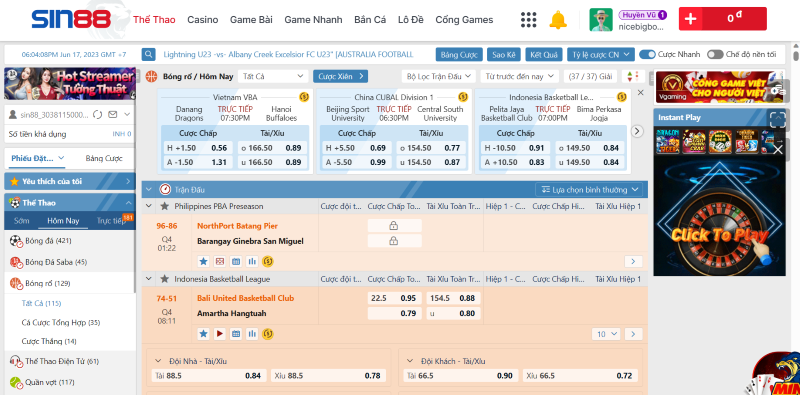Click the Kết Quả button
The image size is (800, 395).
pos(544,54)
